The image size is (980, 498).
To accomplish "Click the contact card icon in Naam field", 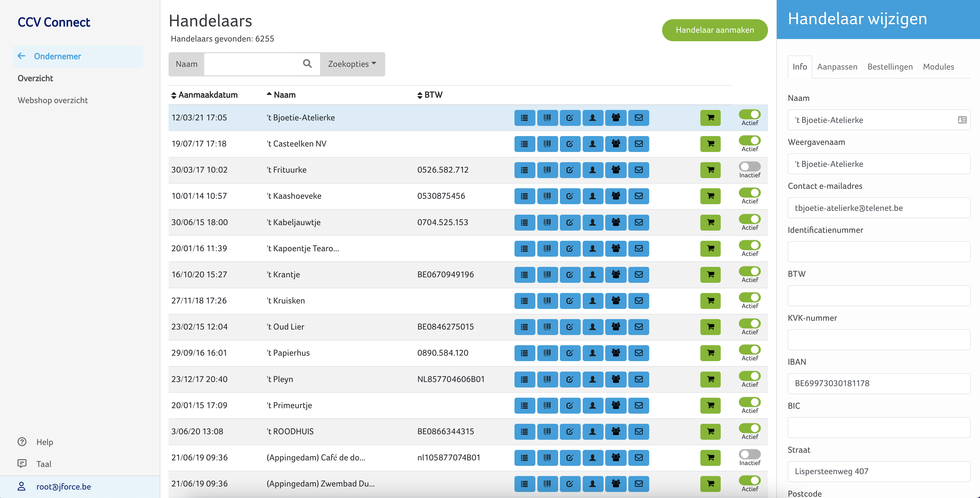I will (962, 120).
